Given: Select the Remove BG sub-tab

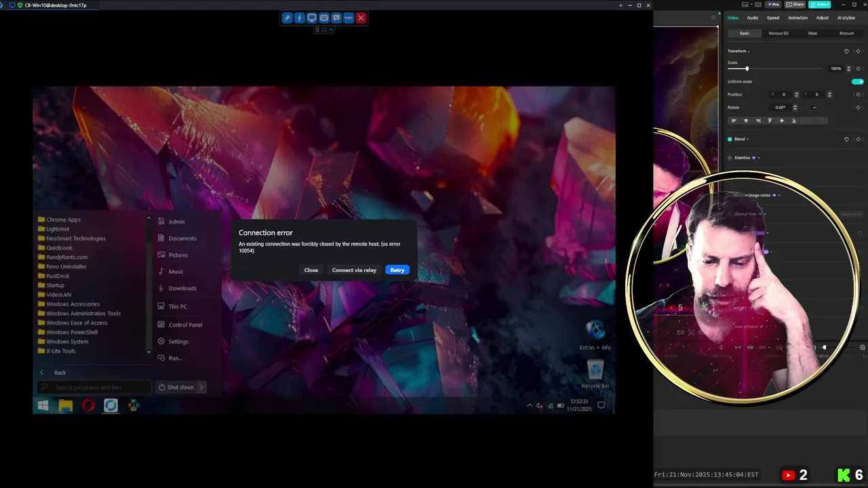Looking at the screenshot, I should [778, 33].
